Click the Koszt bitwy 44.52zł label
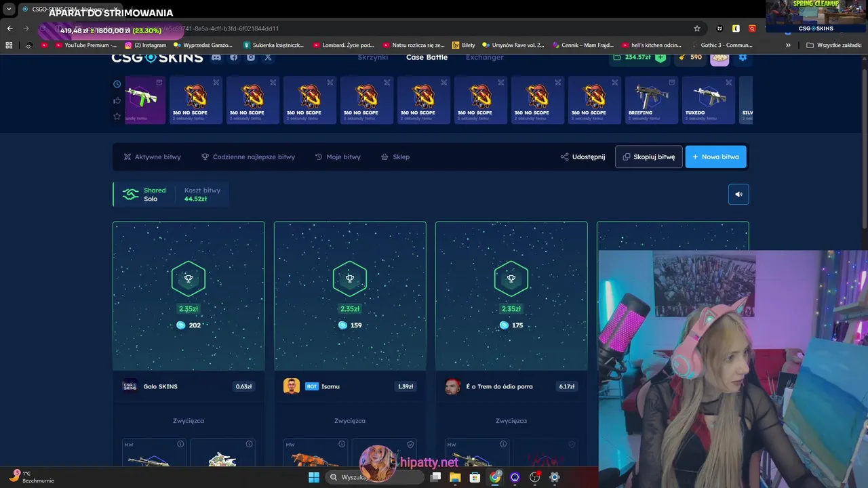The image size is (868, 488). coord(202,195)
